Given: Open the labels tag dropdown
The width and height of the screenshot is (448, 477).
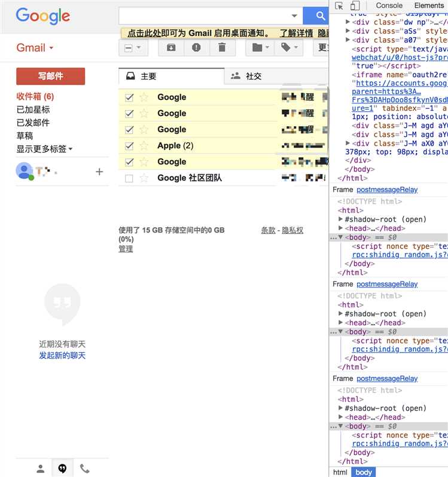Looking at the screenshot, I should 289,47.
